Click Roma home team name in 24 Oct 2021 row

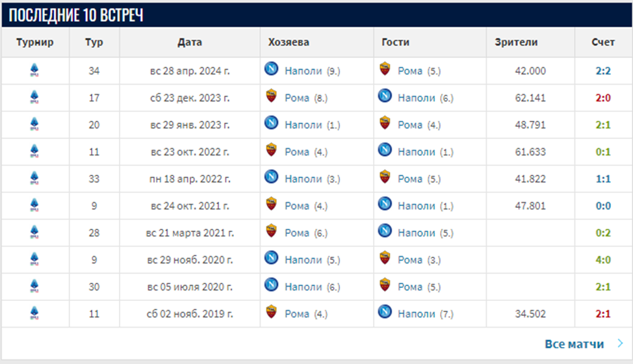tap(297, 205)
